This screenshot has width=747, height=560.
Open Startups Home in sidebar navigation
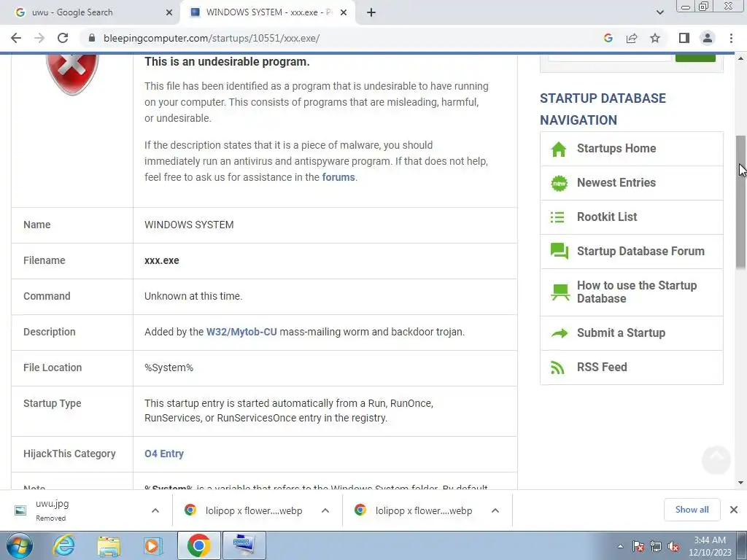[x=616, y=149]
